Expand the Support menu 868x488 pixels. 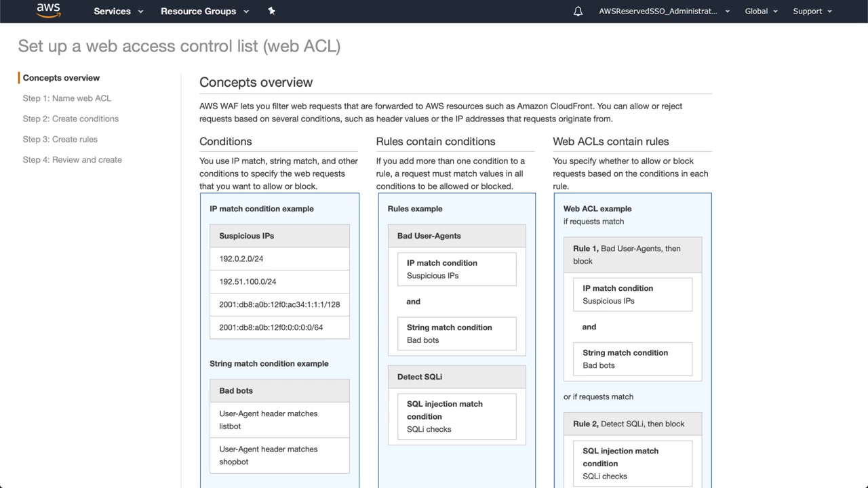(812, 12)
